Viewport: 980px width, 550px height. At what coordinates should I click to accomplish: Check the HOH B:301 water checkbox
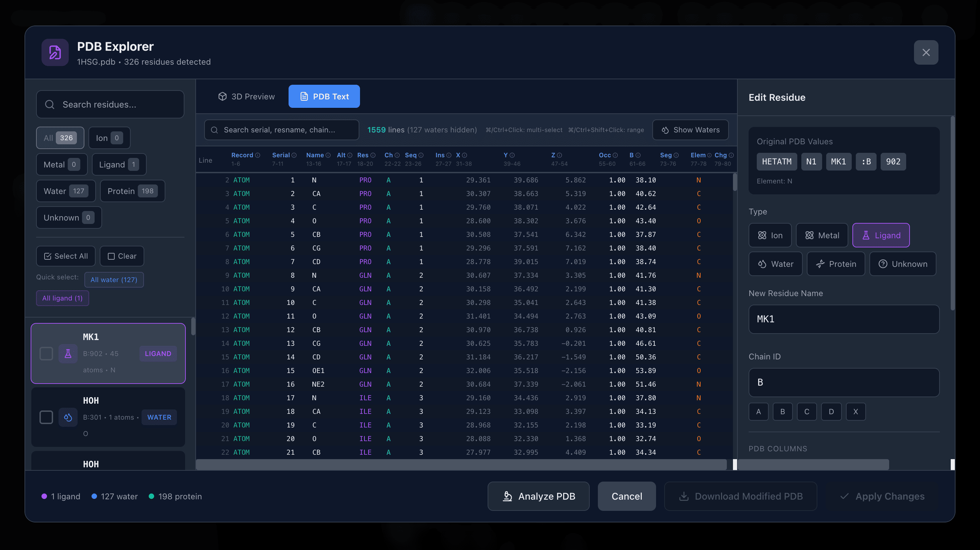click(46, 417)
